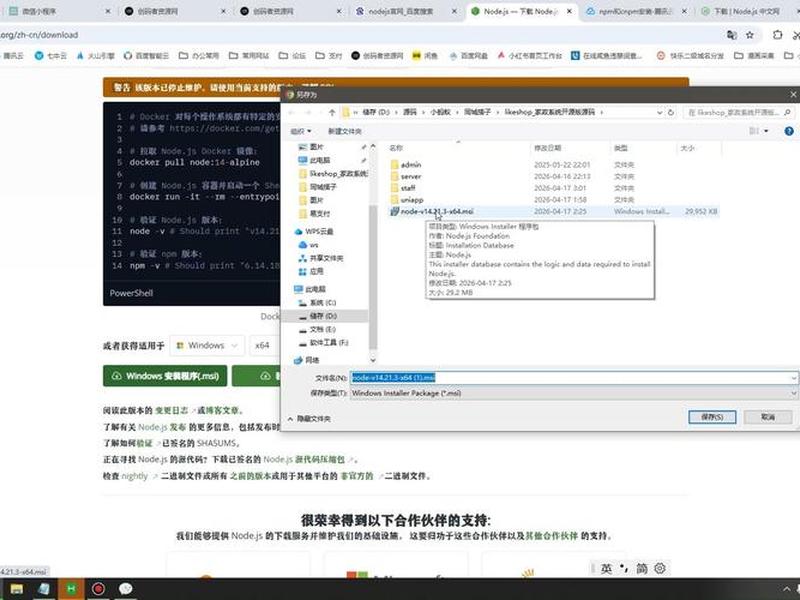Viewport: 800px width, 600px height.
Task: Click the refresh icon beside the path bar
Action: tap(671, 112)
